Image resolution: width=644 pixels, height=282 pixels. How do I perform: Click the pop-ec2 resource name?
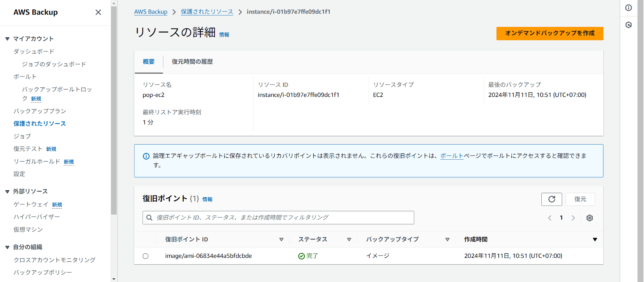pyautogui.click(x=154, y=95)
